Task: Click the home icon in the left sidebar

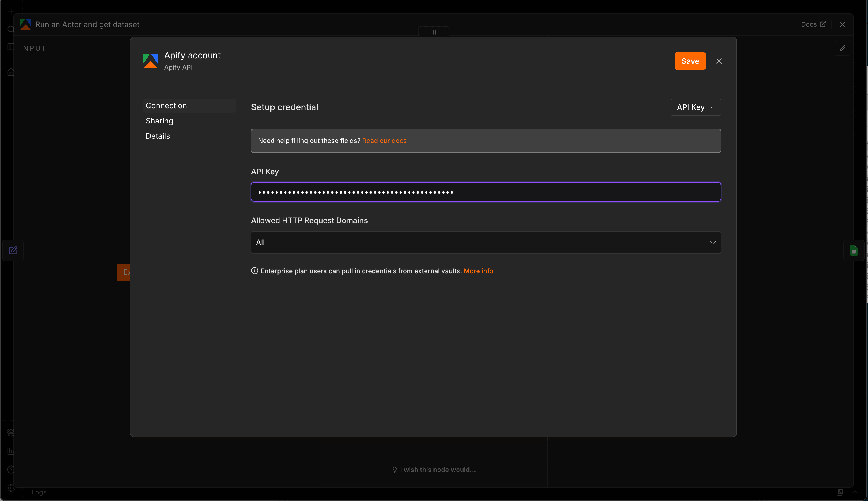Action: coord(11,72)
